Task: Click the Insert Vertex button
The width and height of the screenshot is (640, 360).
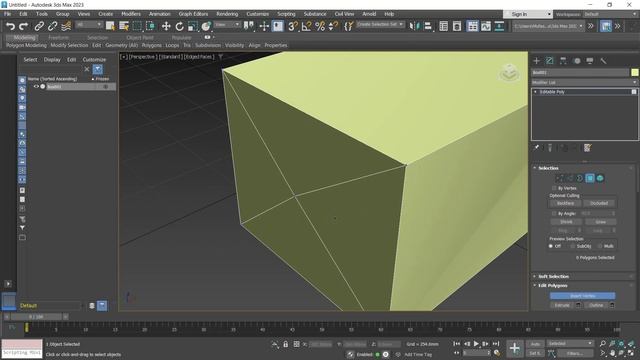Action: click(x=582, y=296)
